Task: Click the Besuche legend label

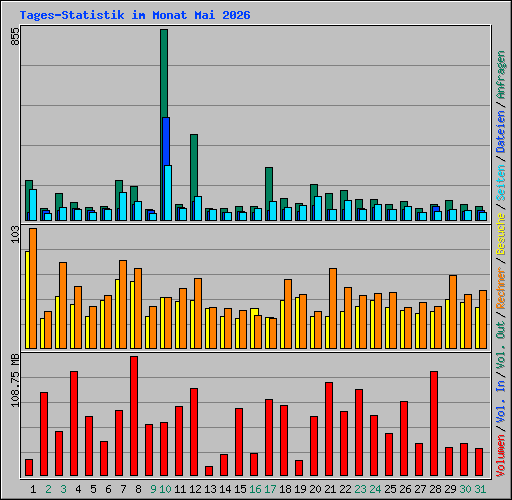Action: (x=501, y=234)
